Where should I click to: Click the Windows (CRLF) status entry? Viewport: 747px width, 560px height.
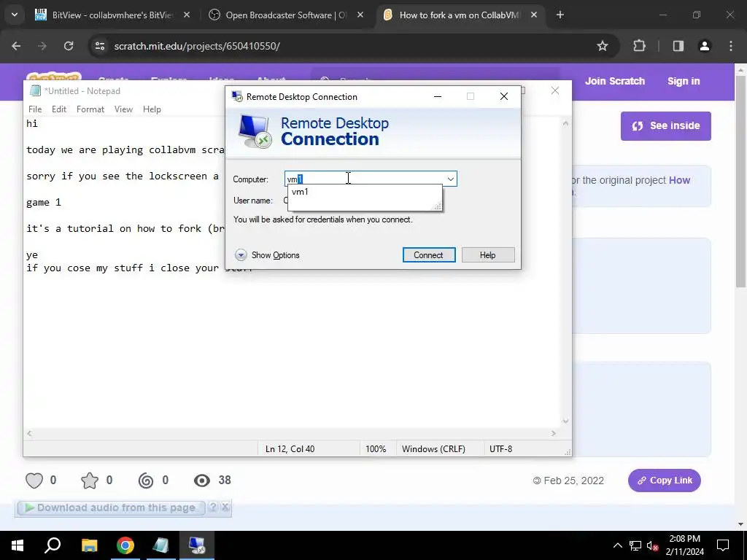tap(433, 449)
